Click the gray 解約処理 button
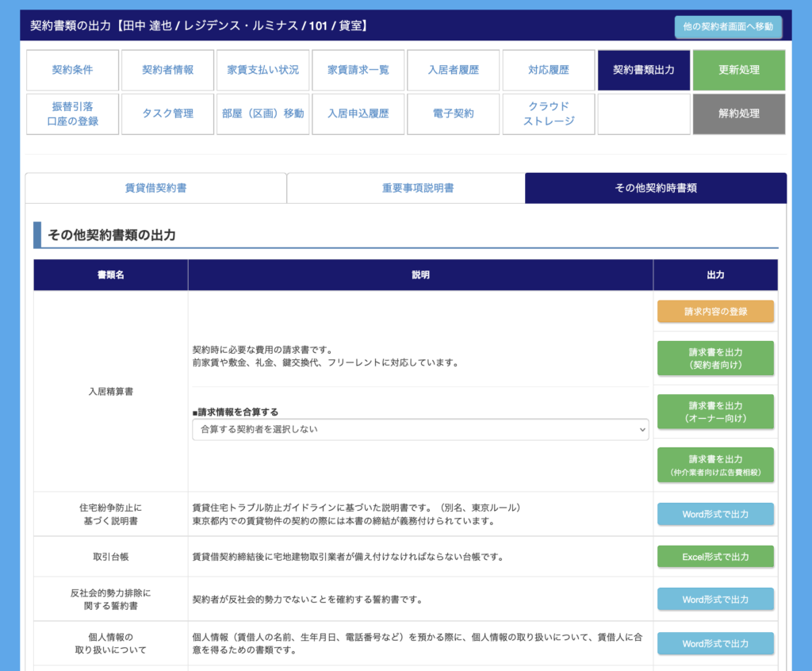The width and height of the screenshot is (812, 671). tap(738, 113)
